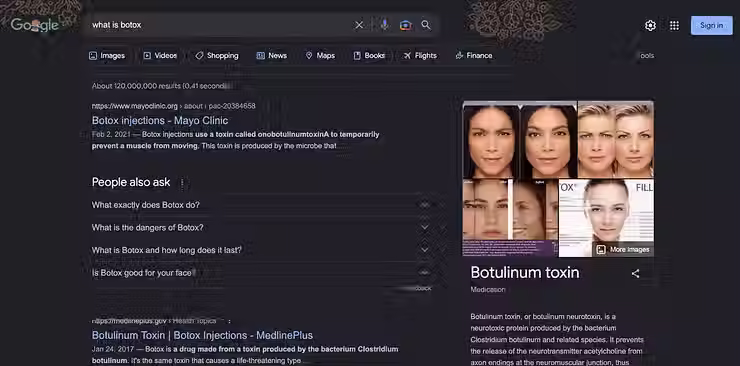Image resolution: width=740 pixels, height=366 pixels.
Task: Start voice search with the microphone icon
Action: pos(385,25)
